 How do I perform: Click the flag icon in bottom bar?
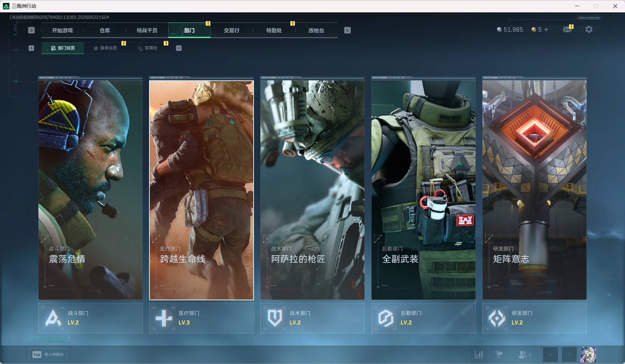click(x=499, y=354)
